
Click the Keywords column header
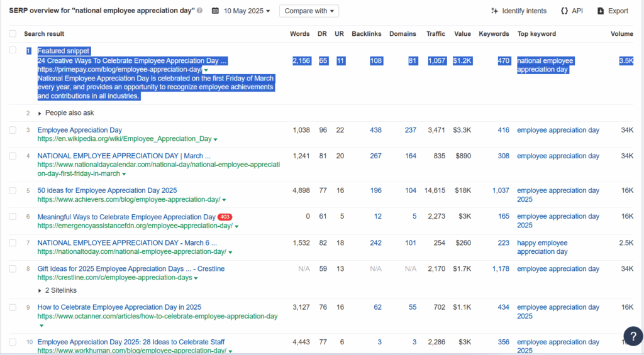tap(494, 34)
